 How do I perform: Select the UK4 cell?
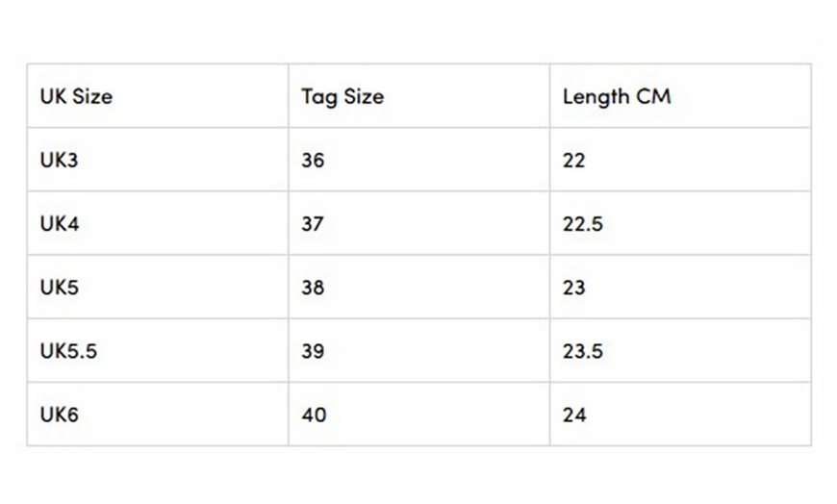[x=60, y=224]
